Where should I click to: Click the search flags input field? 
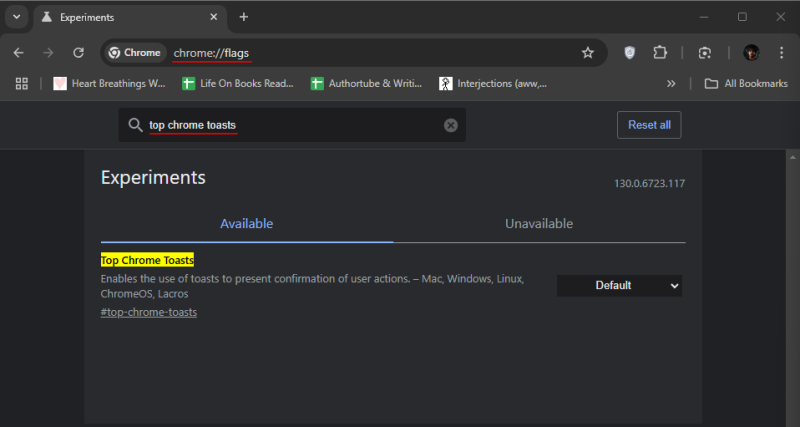(x=290, y=125)
